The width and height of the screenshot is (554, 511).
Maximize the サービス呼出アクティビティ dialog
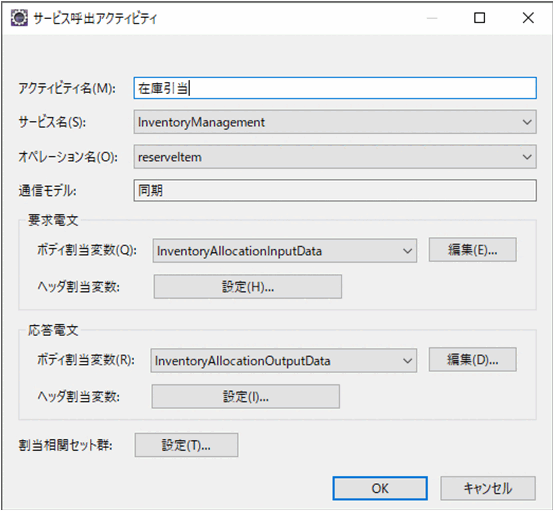pos(479,18)
